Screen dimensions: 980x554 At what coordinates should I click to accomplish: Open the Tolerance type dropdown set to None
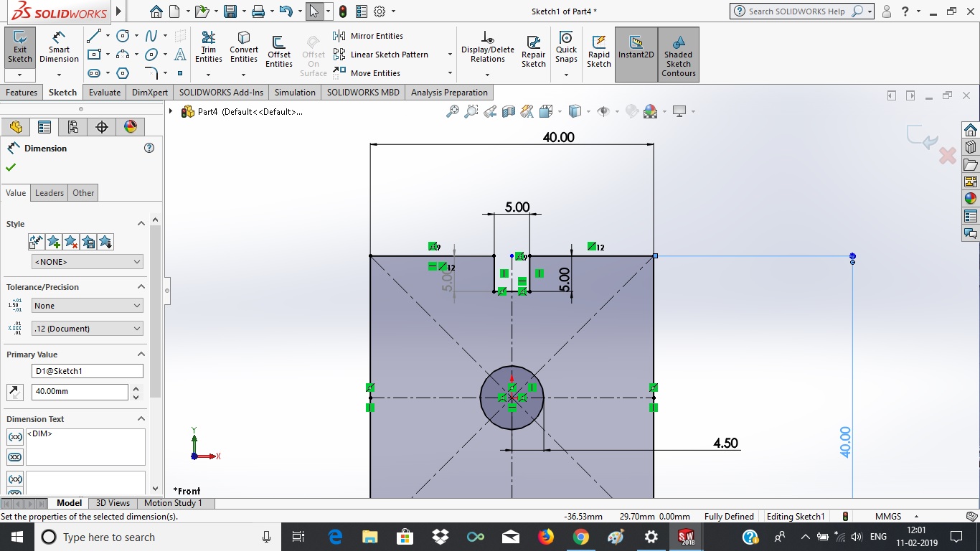[x=87, y=306]
